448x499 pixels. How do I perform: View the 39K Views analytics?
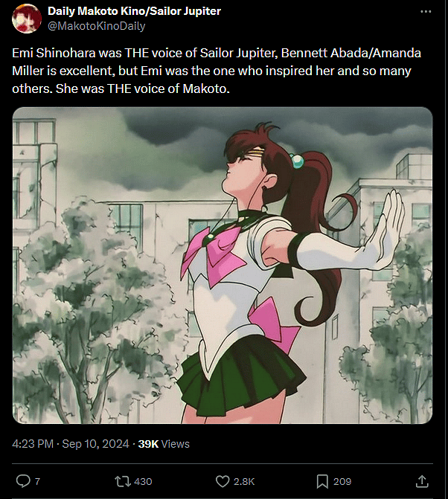point(164,444)
